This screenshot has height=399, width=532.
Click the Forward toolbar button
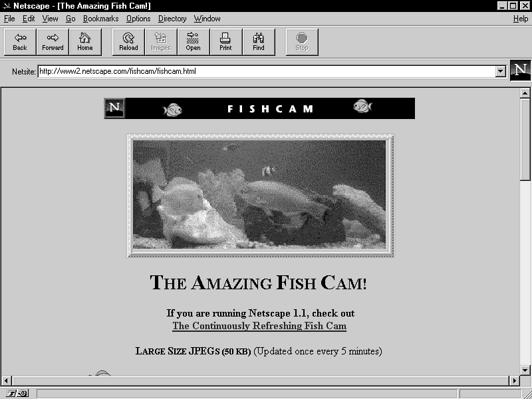point(53,42)
